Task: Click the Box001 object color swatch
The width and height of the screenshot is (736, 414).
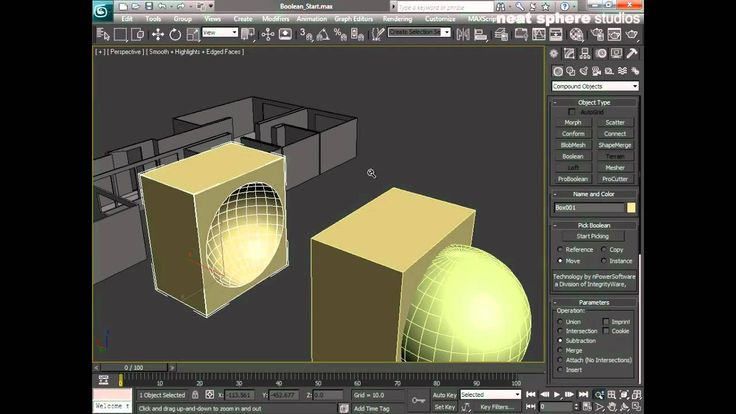Action: 631,207
